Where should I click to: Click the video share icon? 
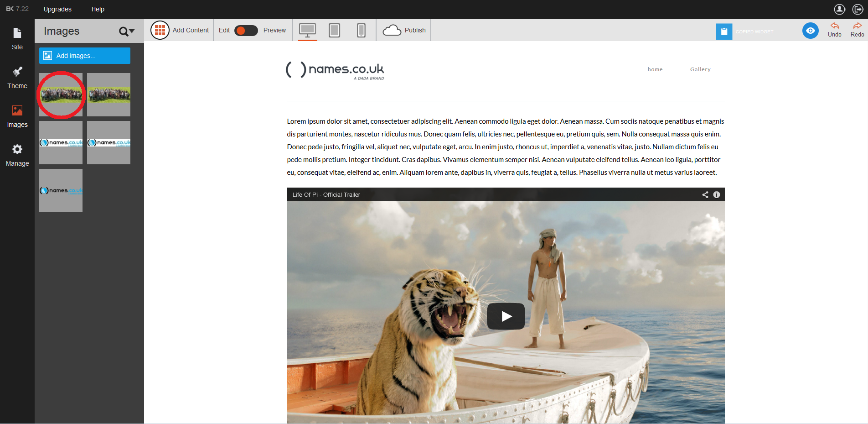tap(705, 194)
